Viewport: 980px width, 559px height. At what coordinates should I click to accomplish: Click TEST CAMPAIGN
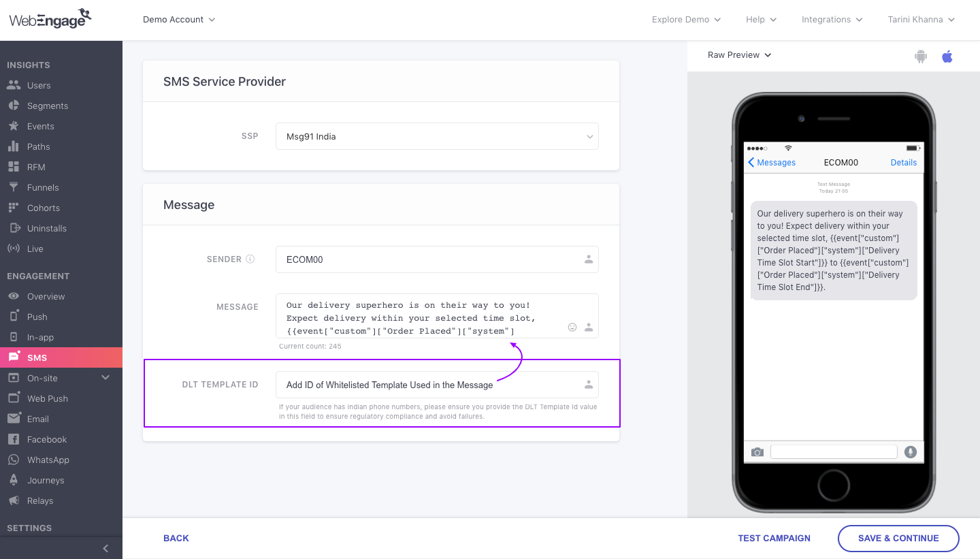click(774, 538)
